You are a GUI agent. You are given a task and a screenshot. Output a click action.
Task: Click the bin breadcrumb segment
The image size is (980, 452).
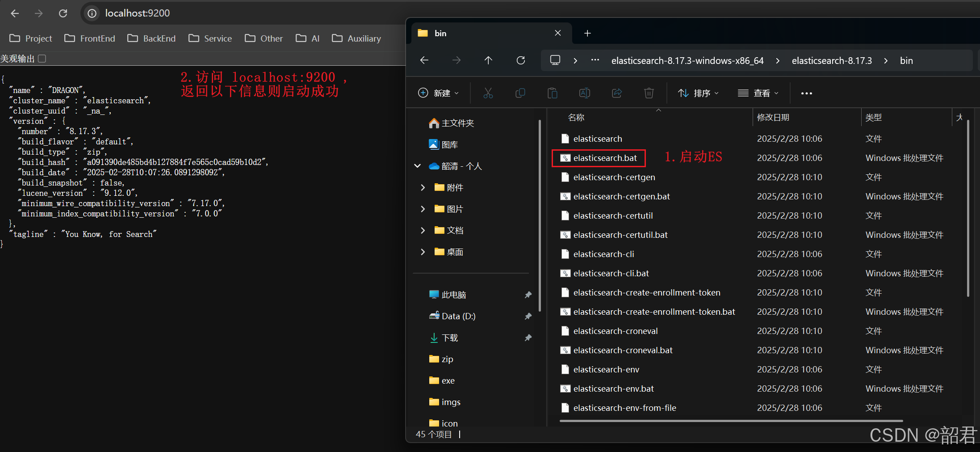click(x=906, y=60)
